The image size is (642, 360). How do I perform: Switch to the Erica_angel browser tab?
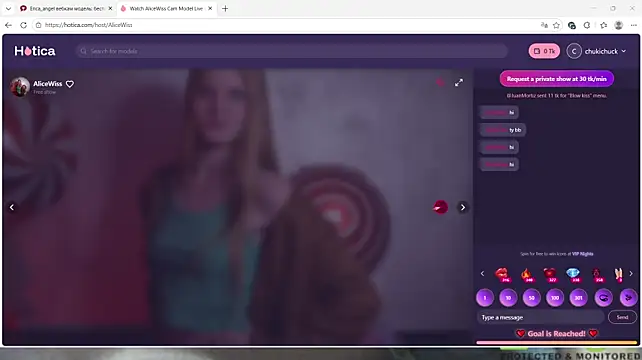[66, 8]
